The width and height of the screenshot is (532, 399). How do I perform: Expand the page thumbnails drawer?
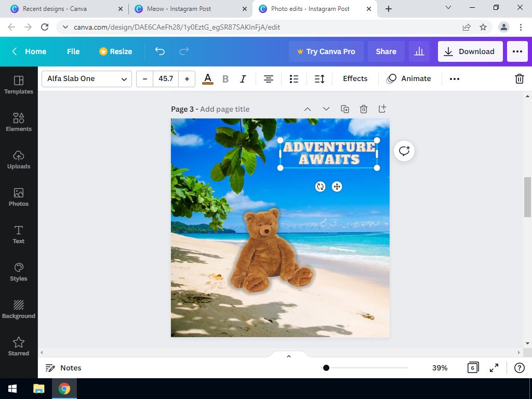tap(289, 356)
